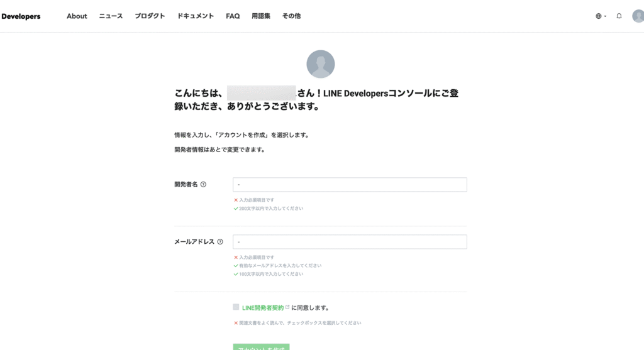This screenshot has height=350, width=644.
Task: Click the 開発者情報はあとで変更できます text
Action: 219,150
